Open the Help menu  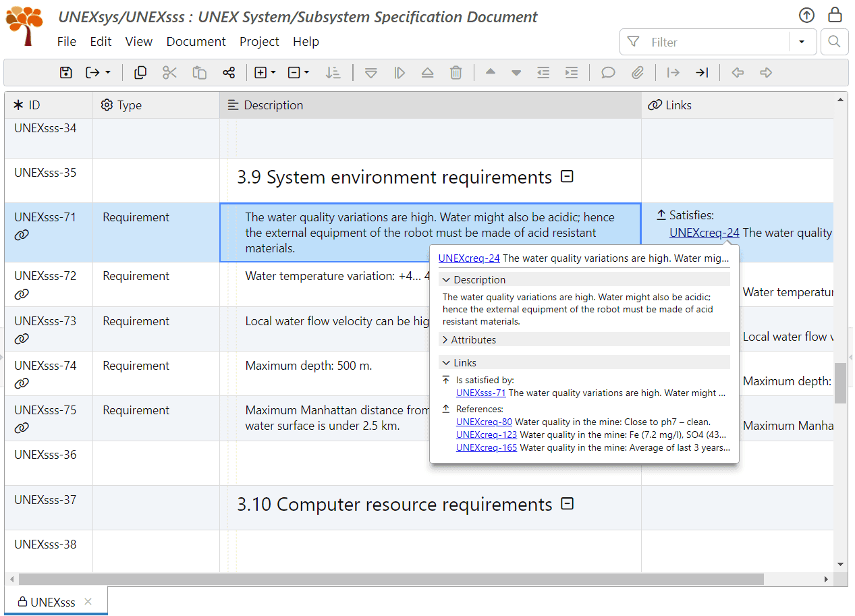(306, 42)
